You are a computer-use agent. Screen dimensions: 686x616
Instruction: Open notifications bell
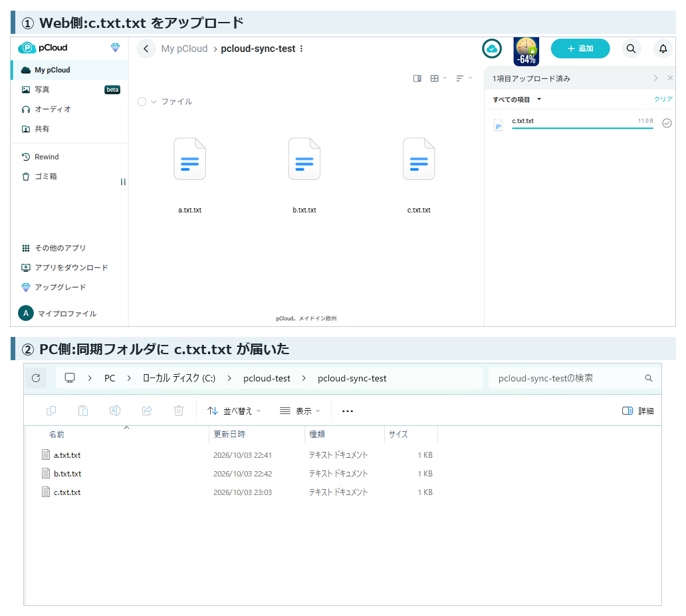pyautogui.click(x=663, y=49)
